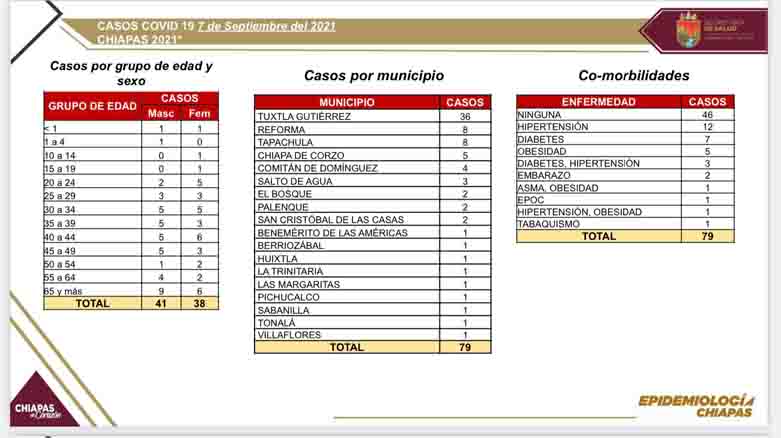Select 'NINGUNA' in co-morbidities table

point(539,115)
